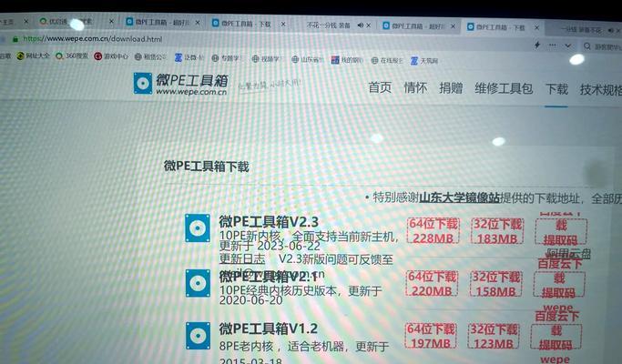The width and height of the screenshot is (622, 364).
Task: Open the 情怀 navigation page
Action: pos(415,87)
